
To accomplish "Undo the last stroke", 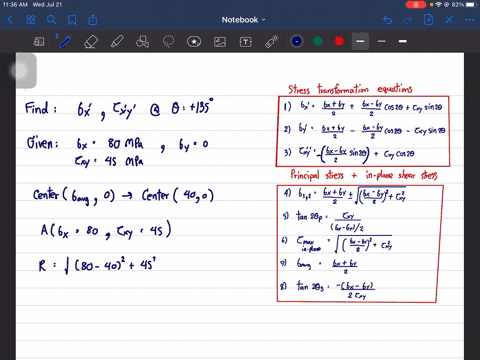I will (387, 20).
